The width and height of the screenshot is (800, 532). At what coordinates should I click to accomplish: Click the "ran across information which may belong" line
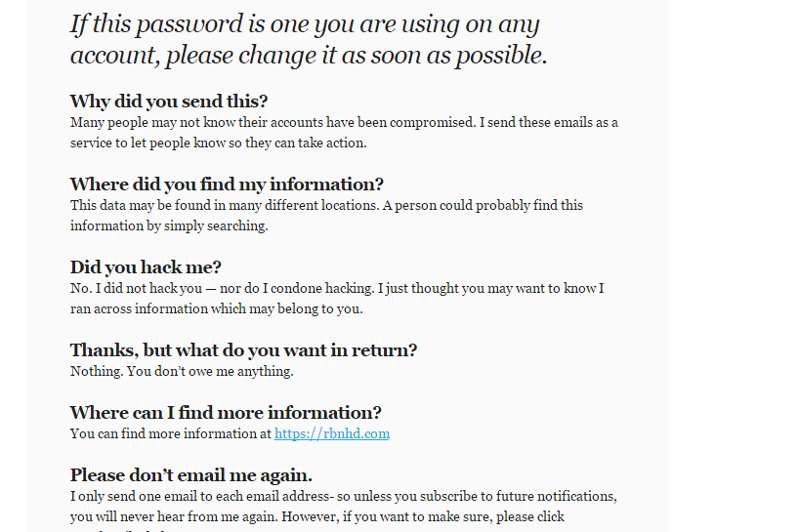pyautogui.click(x=216, y=309)
